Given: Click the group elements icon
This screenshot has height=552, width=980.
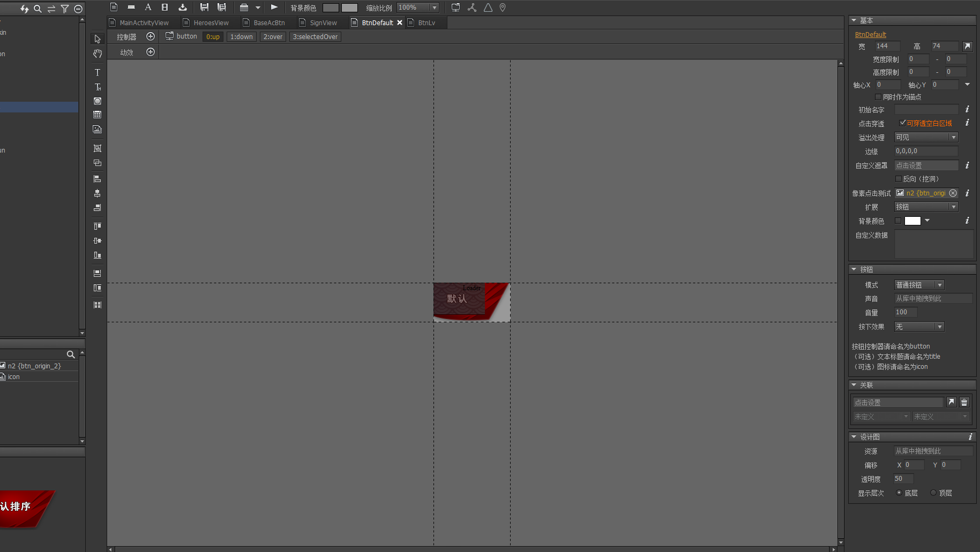Looking at the screenshot, I should [x=98, y=148].
